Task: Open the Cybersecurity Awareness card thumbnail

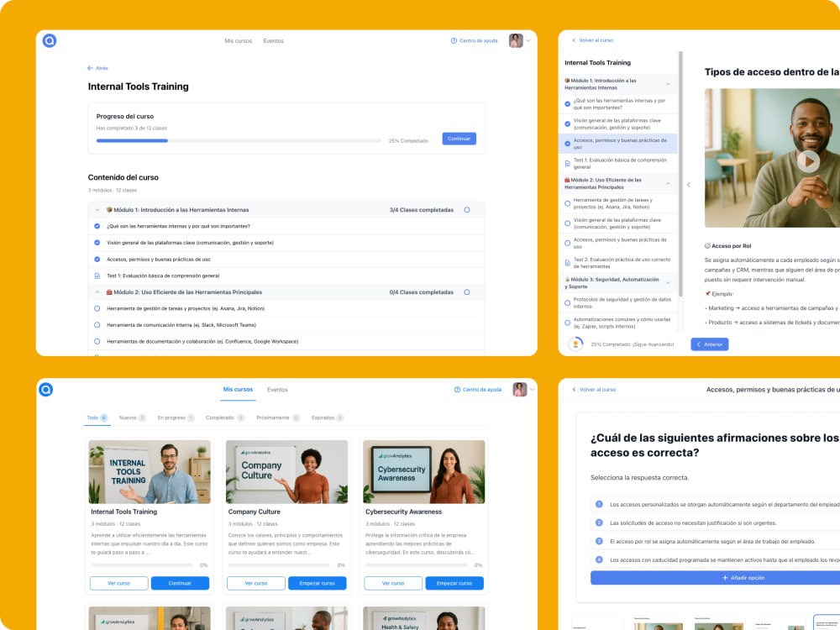Action: pos(423,472)
